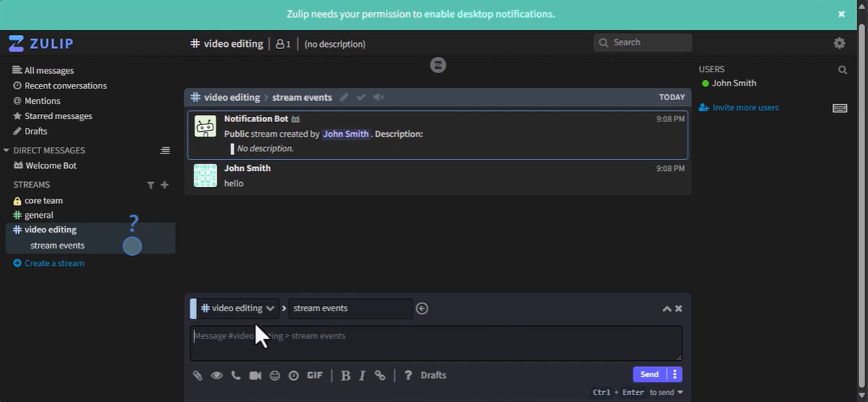Viewport: 868px width, 402px height.
Task: Add a video call link
Action: tap(255, 376)
